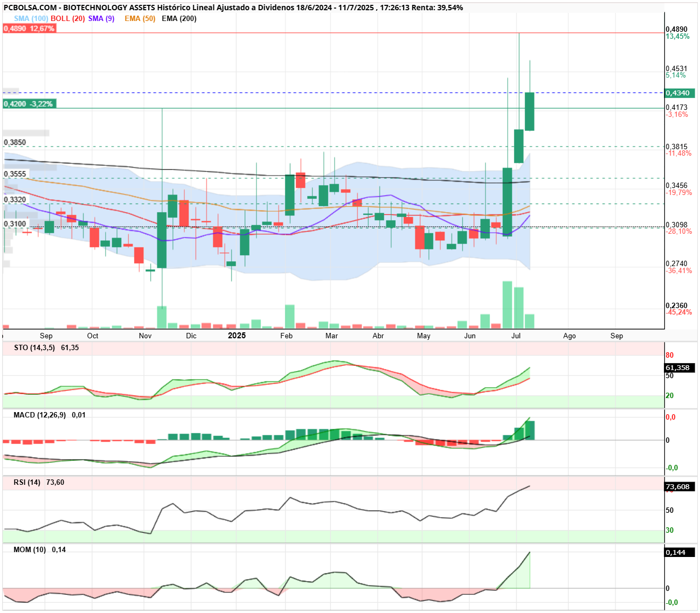
Task: Click the 0,3098 axis price value
Action: [677, 225]
